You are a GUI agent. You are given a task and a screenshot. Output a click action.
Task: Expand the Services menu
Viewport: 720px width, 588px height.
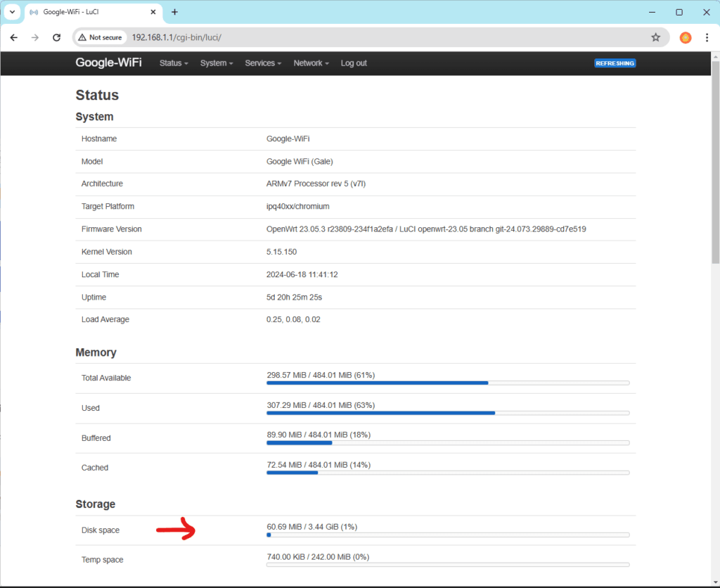tap(263, 63)
